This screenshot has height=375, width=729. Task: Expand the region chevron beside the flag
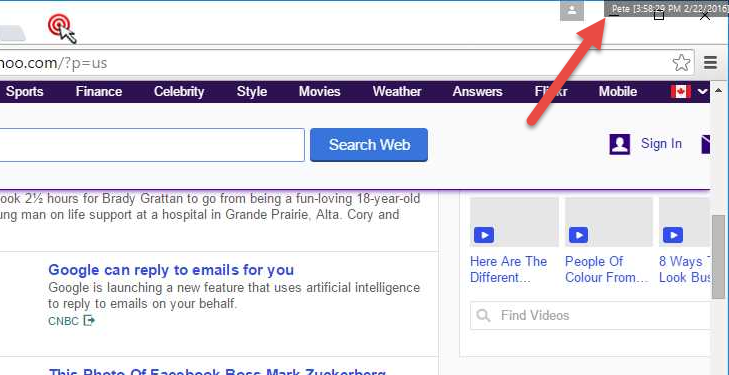tap(702, 92)
